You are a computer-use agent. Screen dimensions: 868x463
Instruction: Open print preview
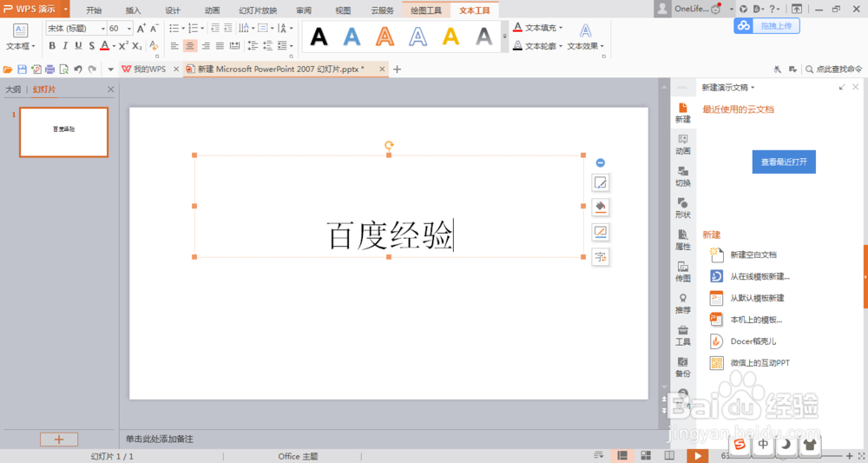[x=63, y=69]
